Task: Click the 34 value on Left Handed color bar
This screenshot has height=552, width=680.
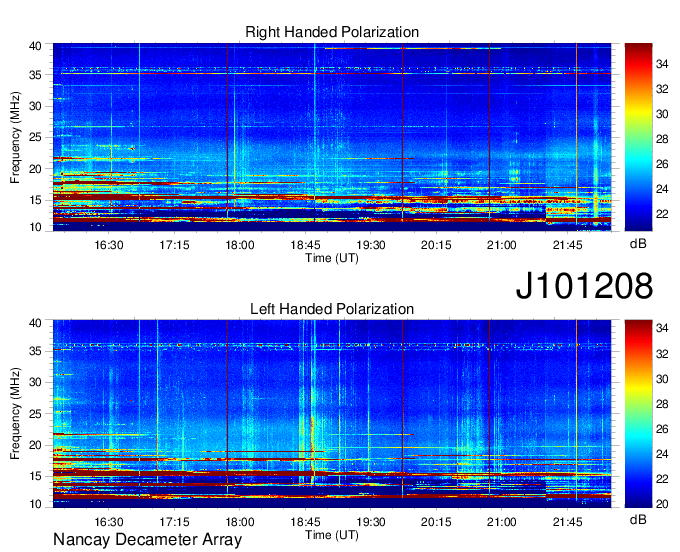Action: coord(662,328)
